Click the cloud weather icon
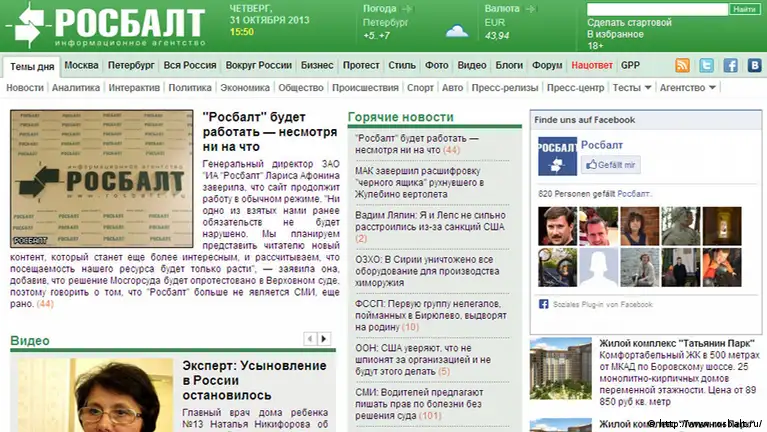This screenshot has width=767, height=432. tap(457, 30)
